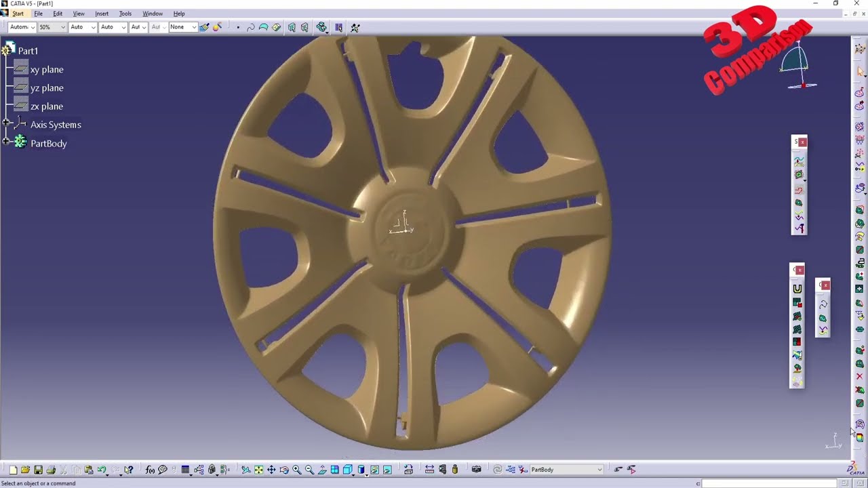Image resolution: width=868 pixels, height=488 pixels.
Task: Click the Zoom Out magnifier
Action: pyautogui.click(x=309, y=470)
